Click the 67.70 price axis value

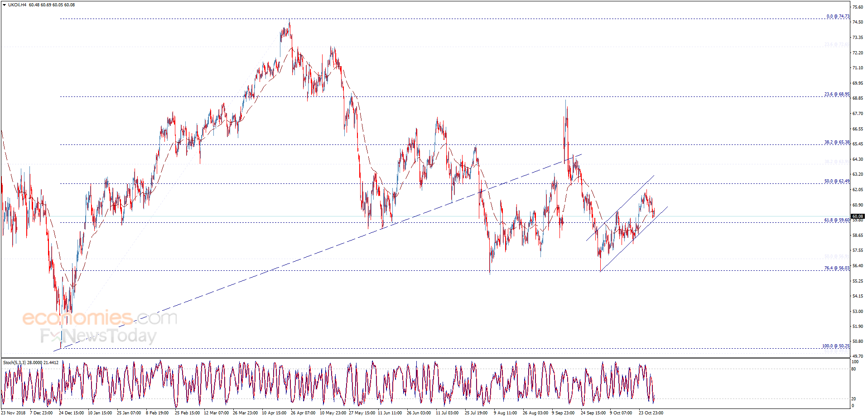coord(858,114)
